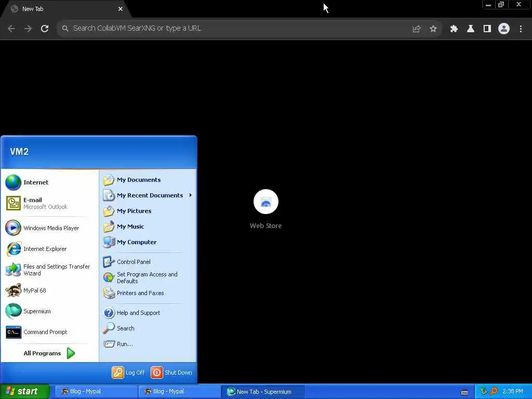Open Set Program Access and Defaults
The image size is (532, 399).
148,277
